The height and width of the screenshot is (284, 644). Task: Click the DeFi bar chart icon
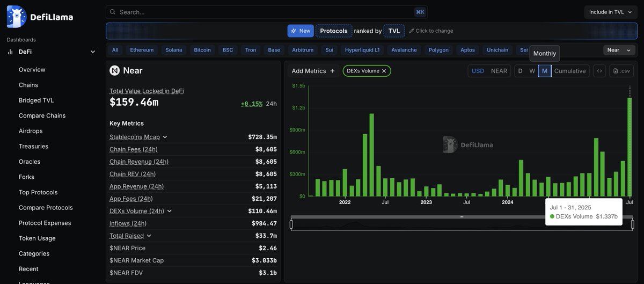coord(10,52)
